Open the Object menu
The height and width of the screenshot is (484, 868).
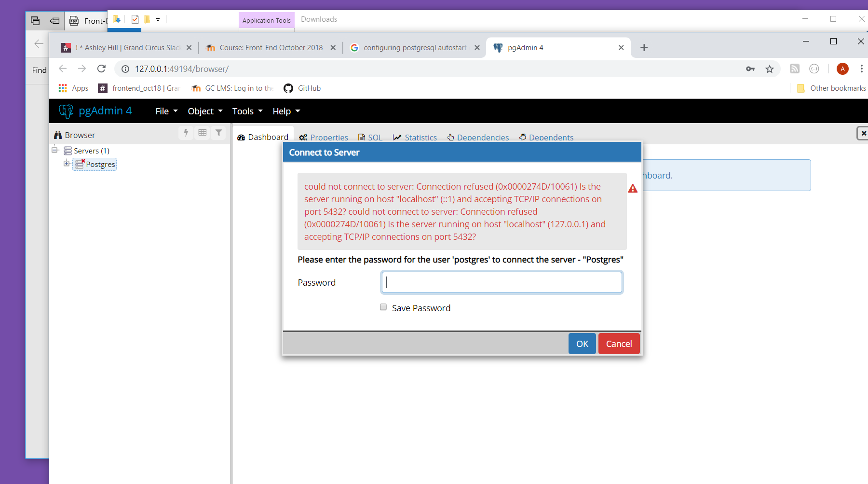click(205, 111)
